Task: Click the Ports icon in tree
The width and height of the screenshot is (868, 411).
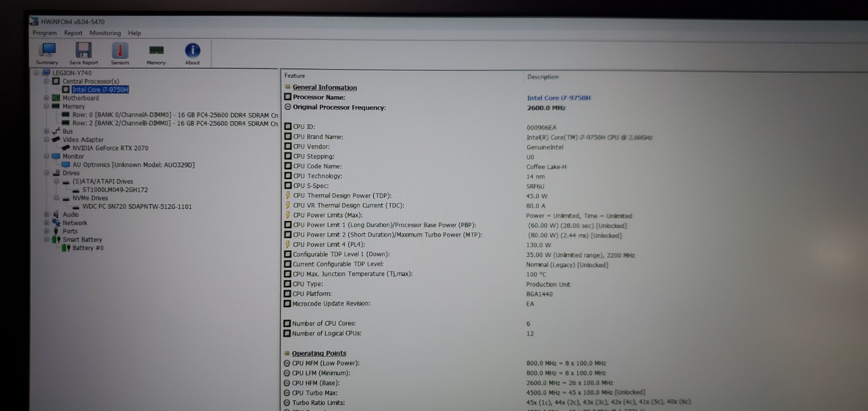Action: click(x=56, y=231)
